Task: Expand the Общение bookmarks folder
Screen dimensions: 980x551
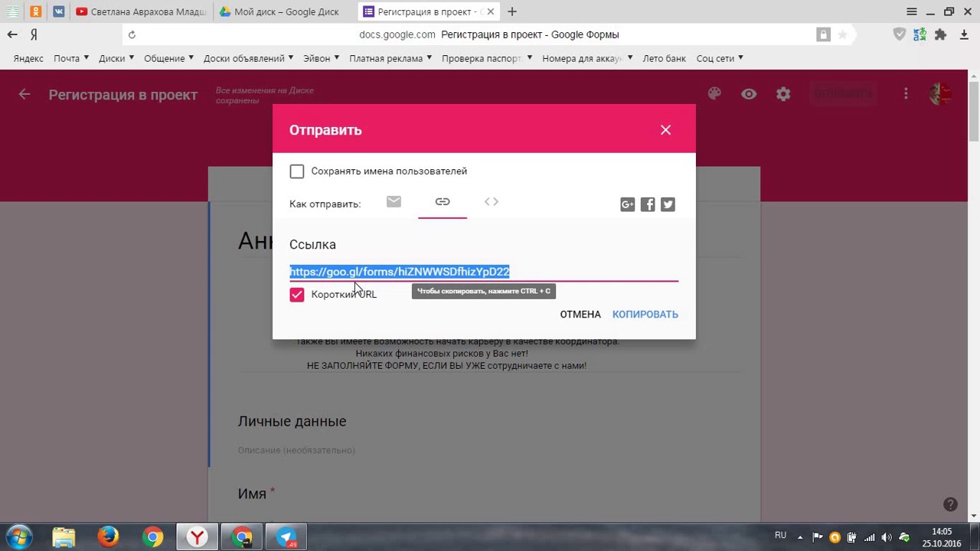Action: (x=168, y=58)
